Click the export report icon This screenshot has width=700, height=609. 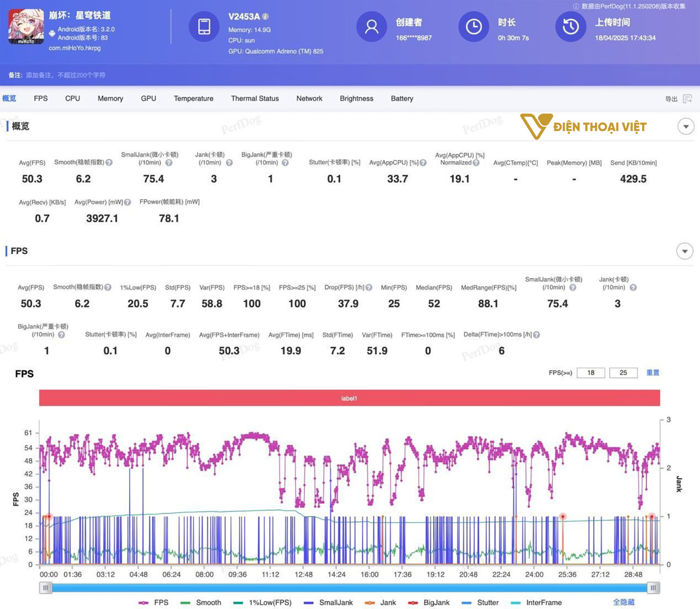coord(687,99)
